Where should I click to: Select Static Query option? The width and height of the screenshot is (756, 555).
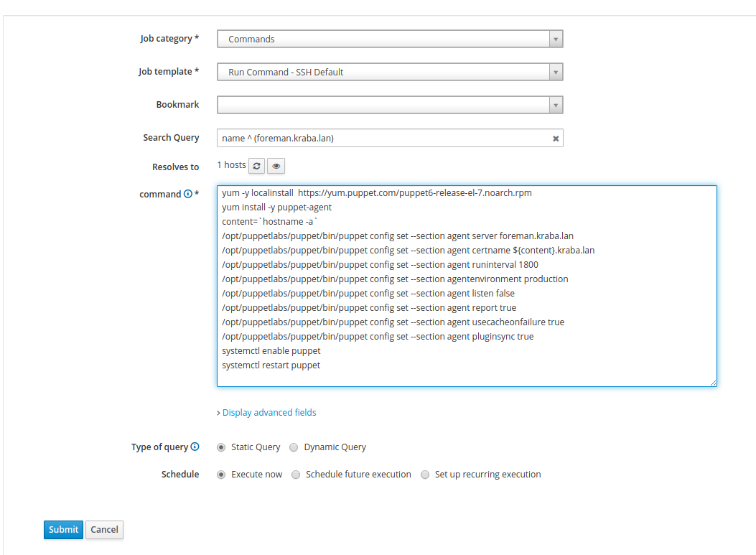(x=221, y=447)
